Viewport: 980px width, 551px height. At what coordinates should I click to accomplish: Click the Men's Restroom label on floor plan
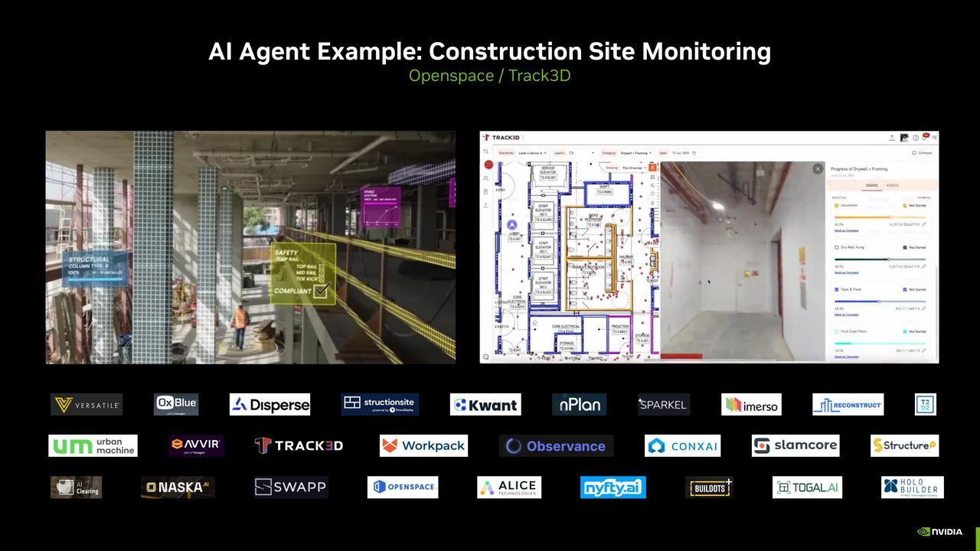[x=593, y=219]
